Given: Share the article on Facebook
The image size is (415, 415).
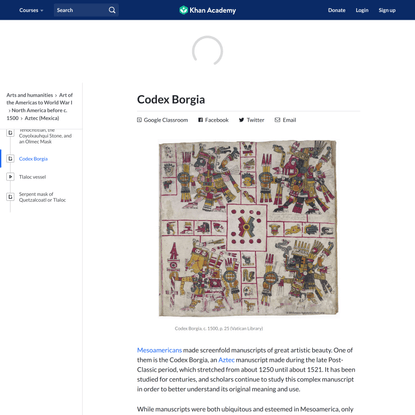Looking at the screenshot, I should tap(213, 120).
